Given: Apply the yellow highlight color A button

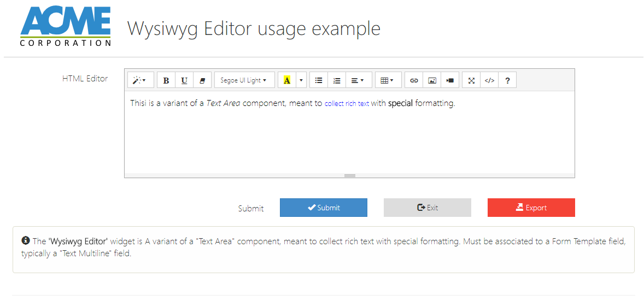Looking at the screenshot, I should click(287, 80).
